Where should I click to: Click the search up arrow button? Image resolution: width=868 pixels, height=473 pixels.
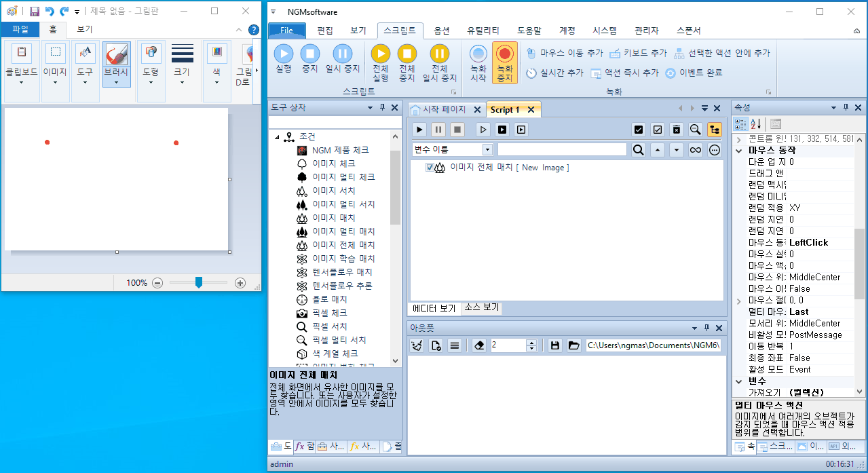pyautogui.click(x=657, y=150)
